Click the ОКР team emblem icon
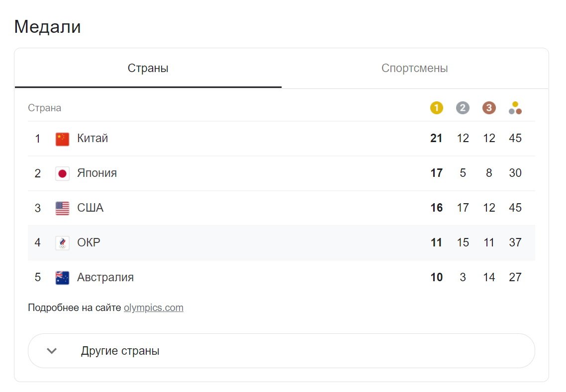This screenshot has height=392, width=566. [x=62, y=243]
